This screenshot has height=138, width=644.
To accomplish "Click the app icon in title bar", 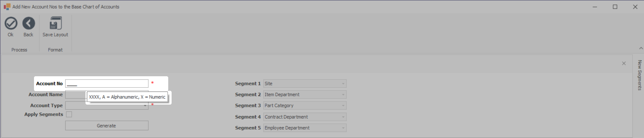I will point(7,7).
